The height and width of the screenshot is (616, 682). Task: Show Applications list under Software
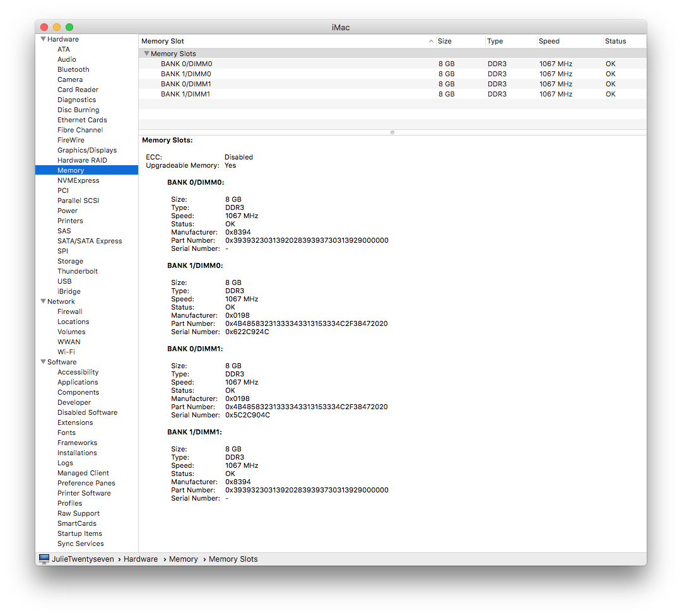click(x=78, y=382)
